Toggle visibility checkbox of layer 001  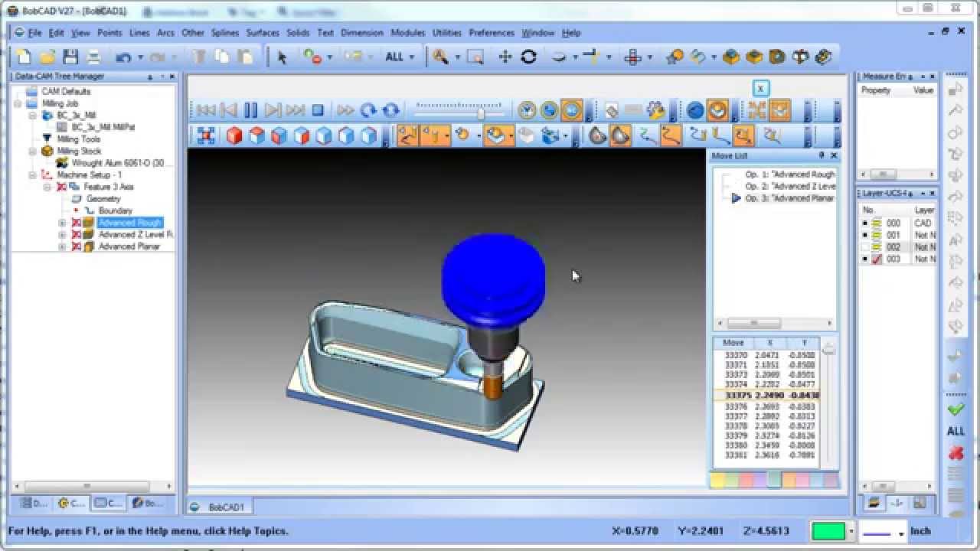pyautogui.click(x=864, y=235)
